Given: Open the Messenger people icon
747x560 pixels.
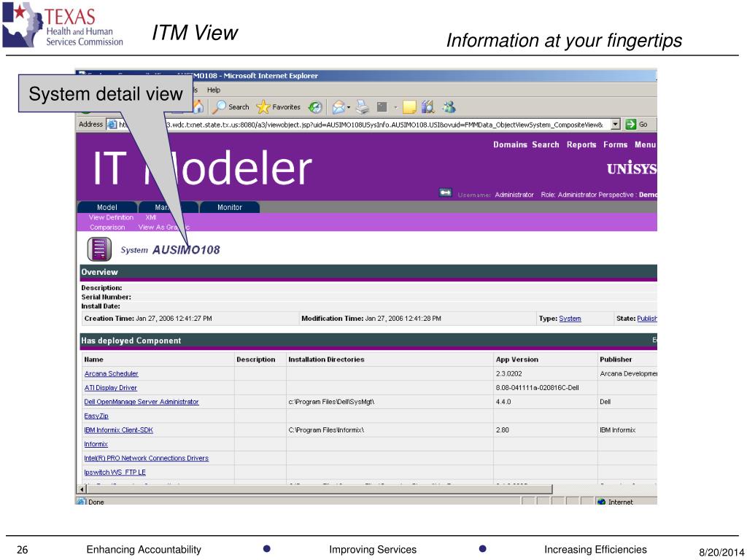Looking at the screenshot, I should [x=449, y=107].
